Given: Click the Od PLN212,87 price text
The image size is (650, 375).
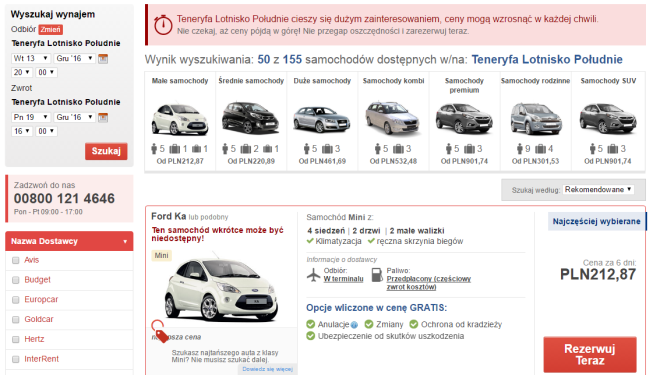Looking at the screenshot, I should 180,161.
